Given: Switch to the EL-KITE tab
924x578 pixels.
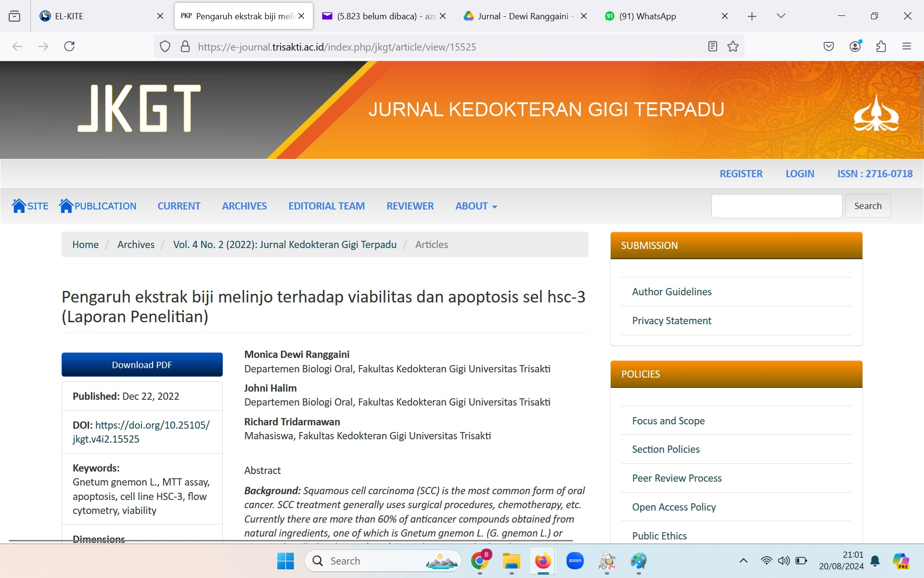Looking at the screenshot, I should 96,16.
